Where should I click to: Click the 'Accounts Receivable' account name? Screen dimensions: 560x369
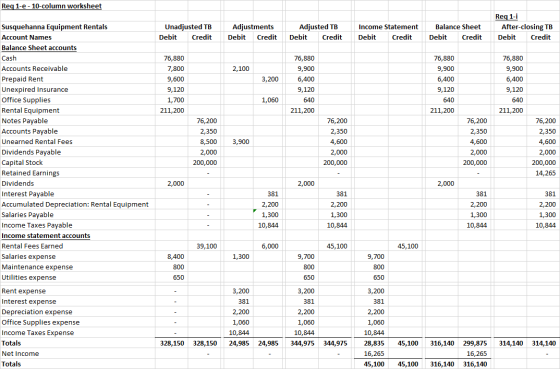click(34, 69)
